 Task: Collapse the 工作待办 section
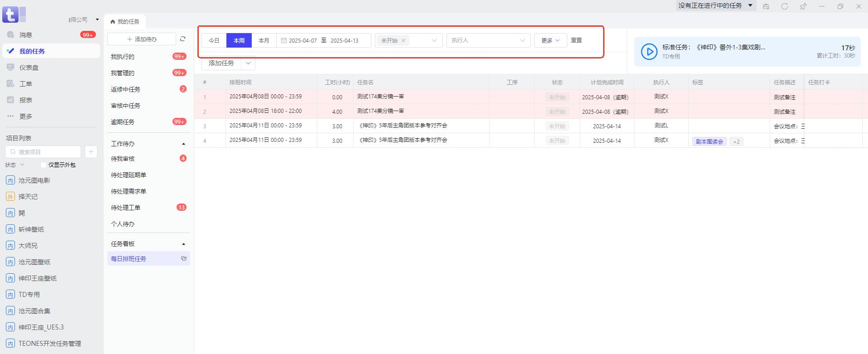click(x=183, y=144)
